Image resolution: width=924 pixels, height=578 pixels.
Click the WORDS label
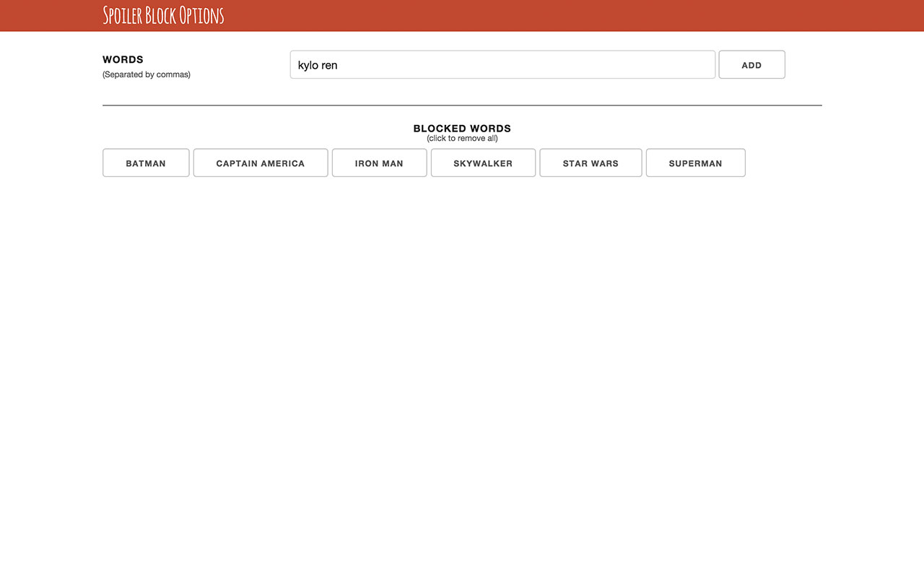click(x=123, y=59)
